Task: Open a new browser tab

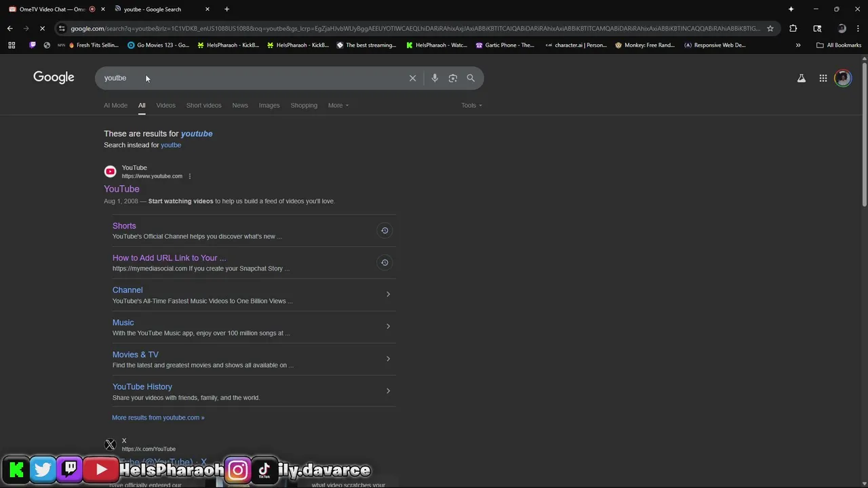Action: coord(226,9)
